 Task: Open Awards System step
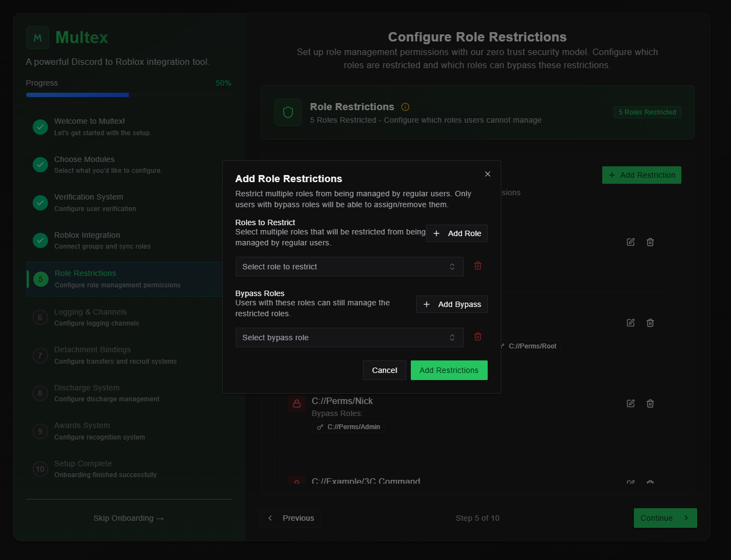(x=129, y=431)
